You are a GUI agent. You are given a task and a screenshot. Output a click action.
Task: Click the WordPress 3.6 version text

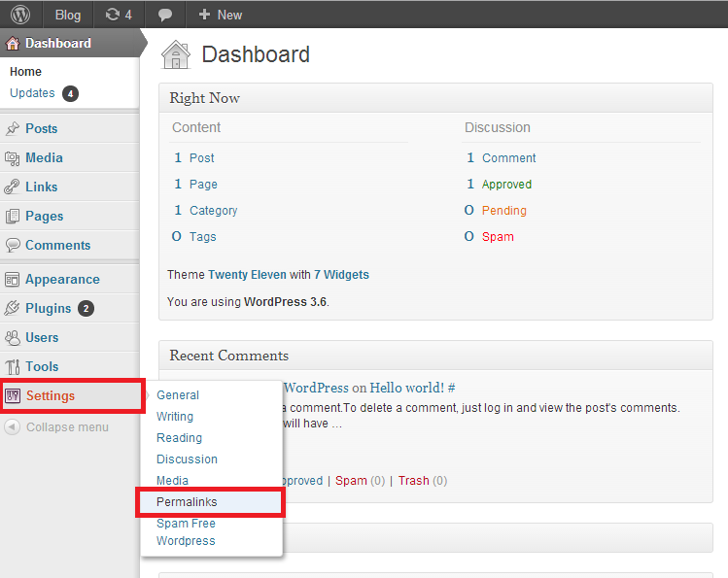(x=285, y=302)
